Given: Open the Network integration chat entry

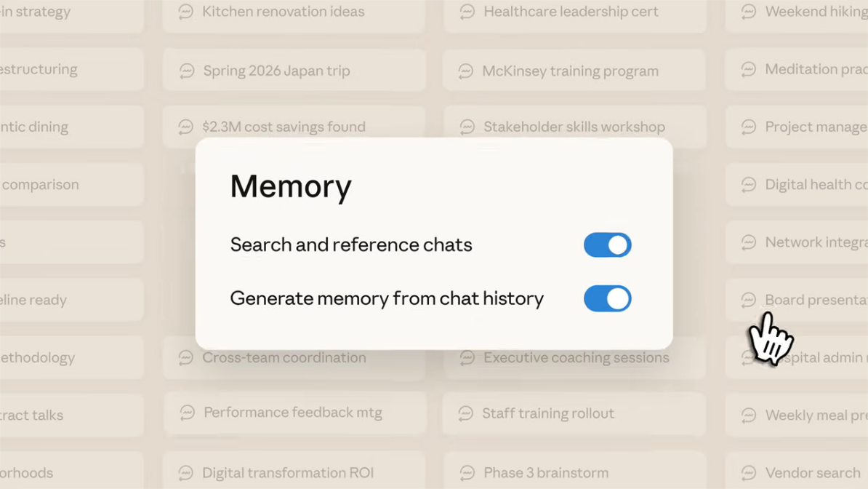Looking at the screenshot, I should click(814, 242).
